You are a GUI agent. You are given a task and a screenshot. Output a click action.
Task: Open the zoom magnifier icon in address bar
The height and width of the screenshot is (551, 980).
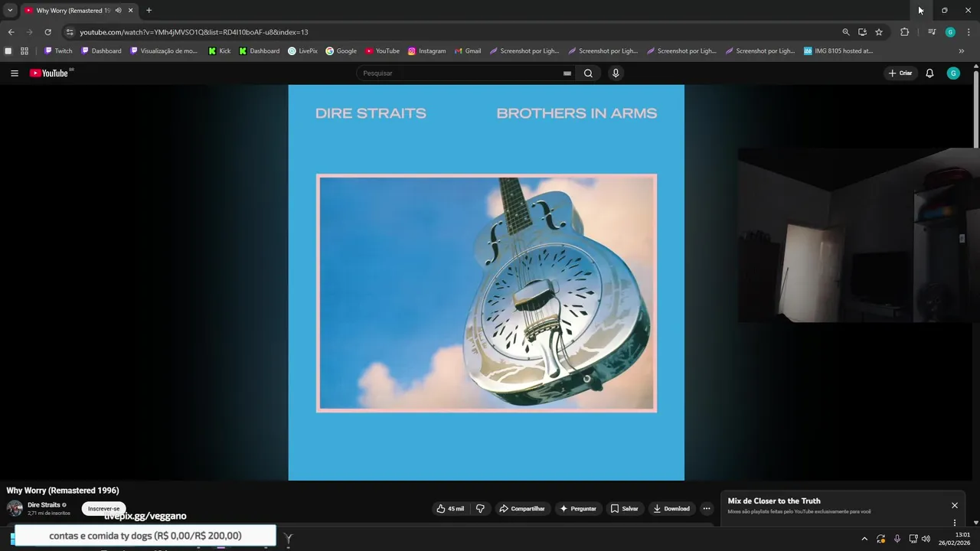click(846, 32)
